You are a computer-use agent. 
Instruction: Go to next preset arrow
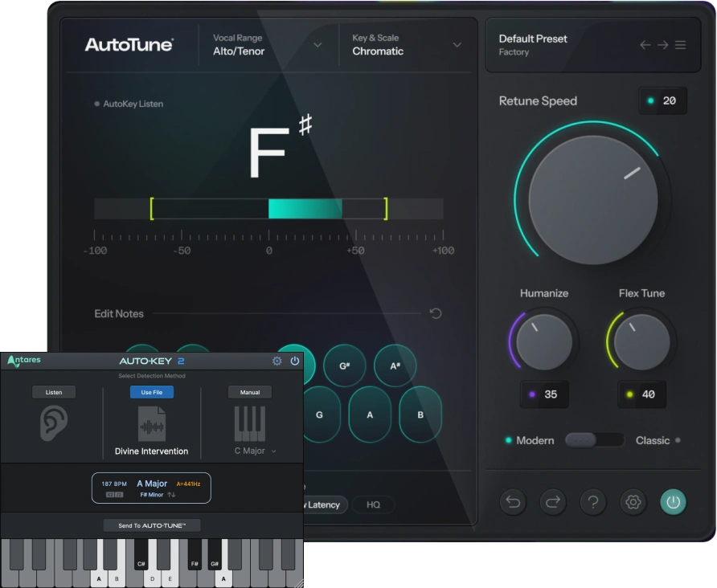click(x=662, y=45)
